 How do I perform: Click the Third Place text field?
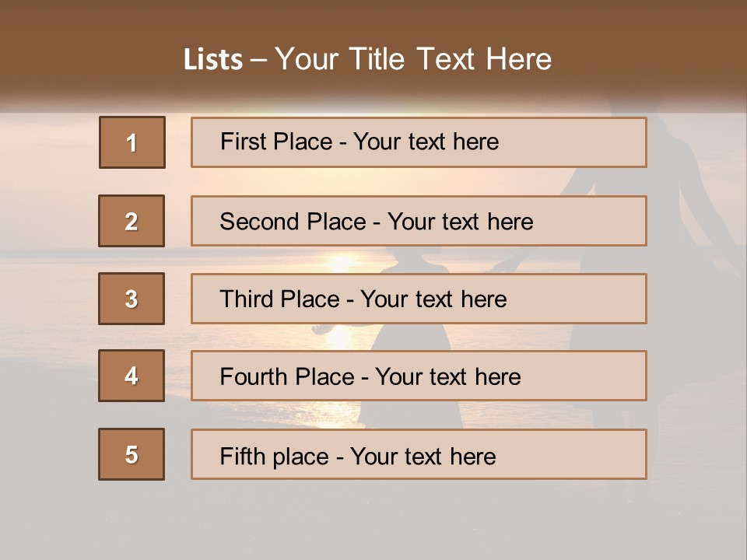[x=419, y=299]
